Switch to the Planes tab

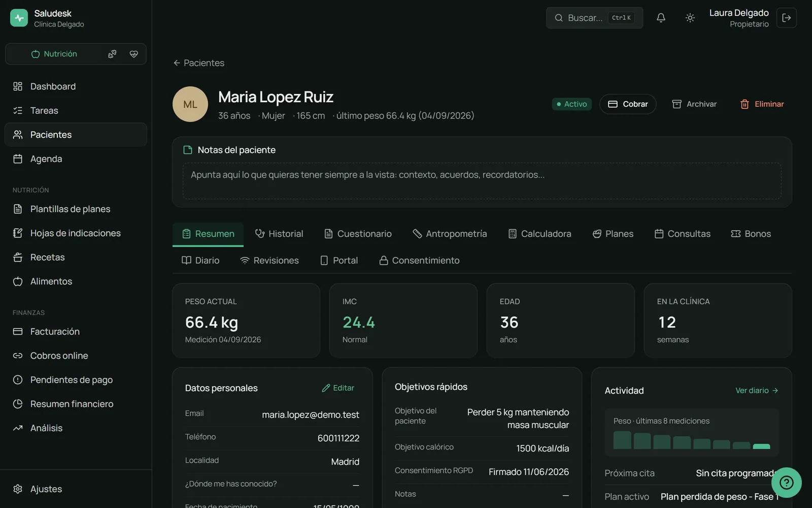613,234
